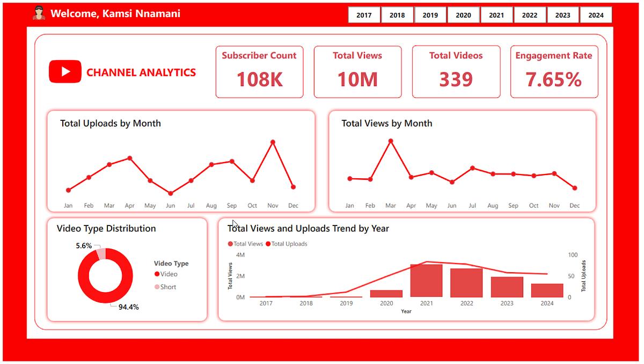Click the 100 label on Total Uploads axis
This screenshot has height=364, width=644.
click(x=573, y=255)
